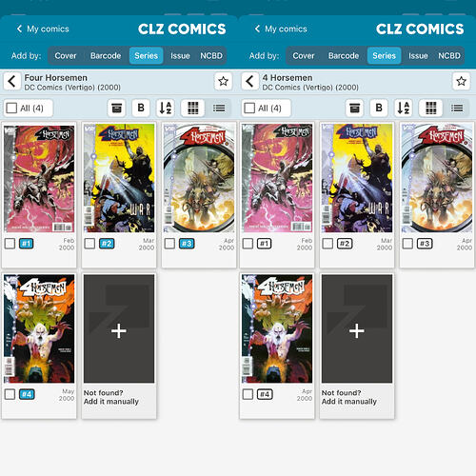Image resolution: width=476 pixels, height=476 pixels.
Task: Favorite the 4 Horsemen series with star icon
Action: (x=461, y=81)
